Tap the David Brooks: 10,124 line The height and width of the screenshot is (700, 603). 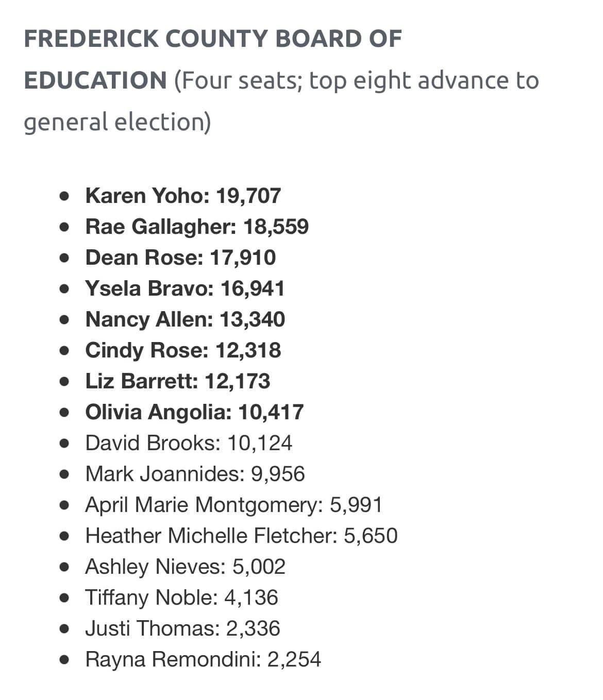189,443
